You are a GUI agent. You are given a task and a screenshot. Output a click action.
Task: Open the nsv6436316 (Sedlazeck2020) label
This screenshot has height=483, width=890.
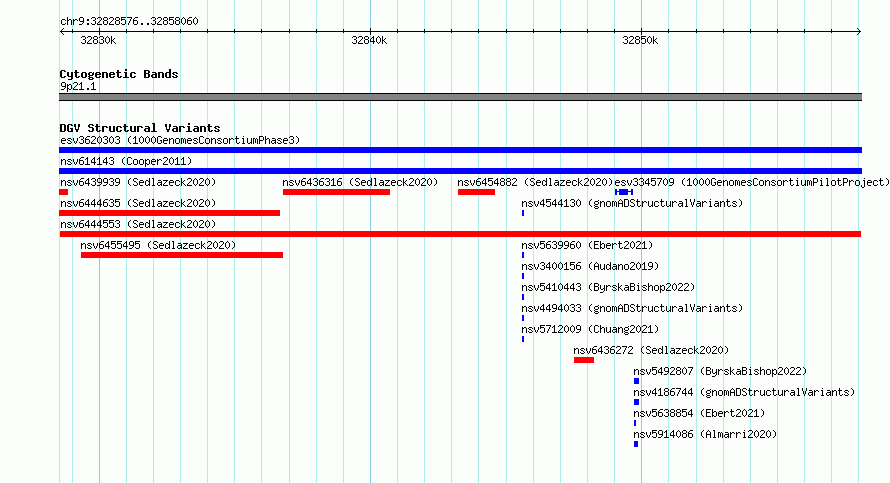tap(360, 182)
